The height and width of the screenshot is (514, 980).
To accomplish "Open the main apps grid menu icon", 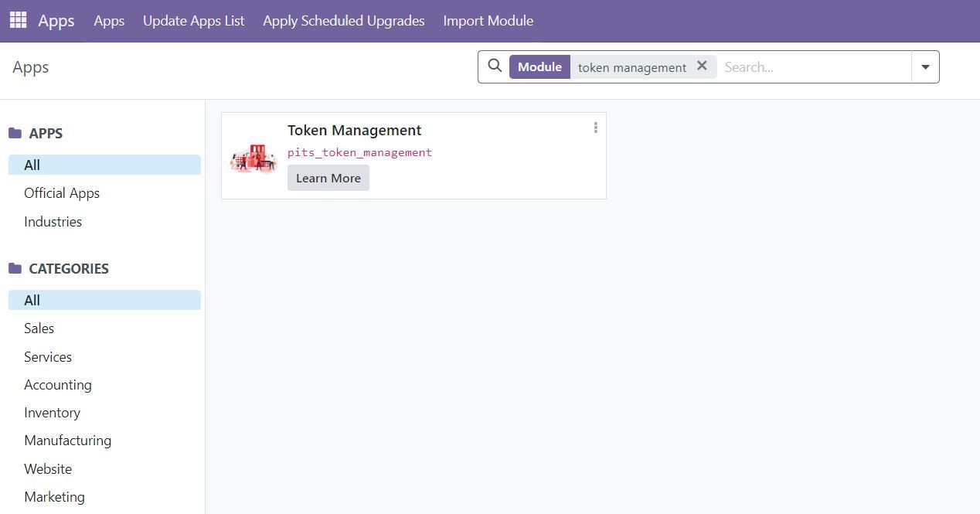I will (18, 20).
